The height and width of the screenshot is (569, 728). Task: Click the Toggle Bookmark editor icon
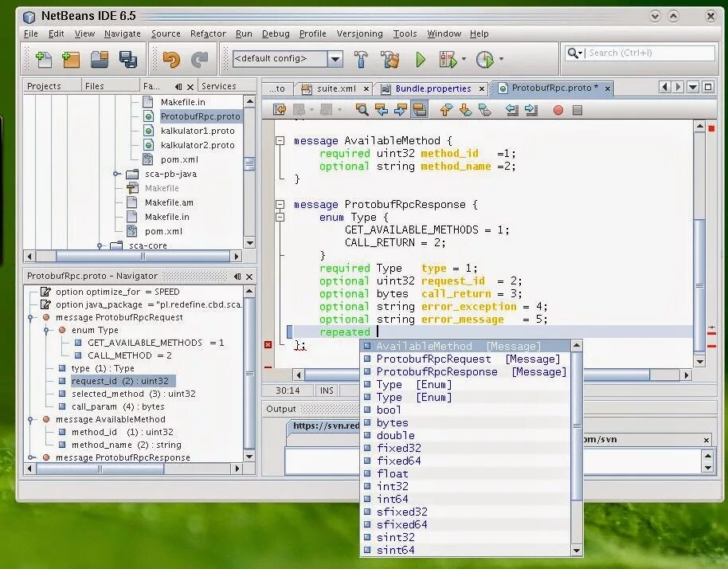point(485,110)
